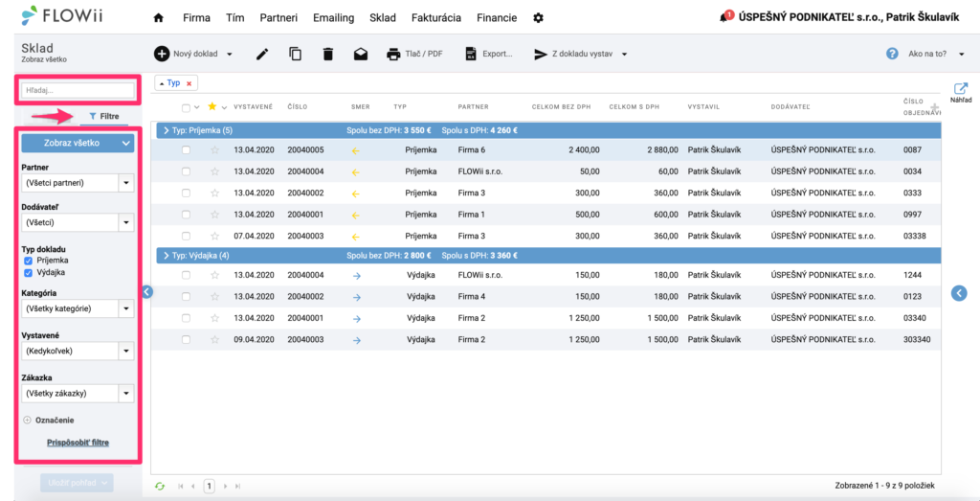Sort by the Partner column header
980x501 pixels.
click(x=473, y=107)
